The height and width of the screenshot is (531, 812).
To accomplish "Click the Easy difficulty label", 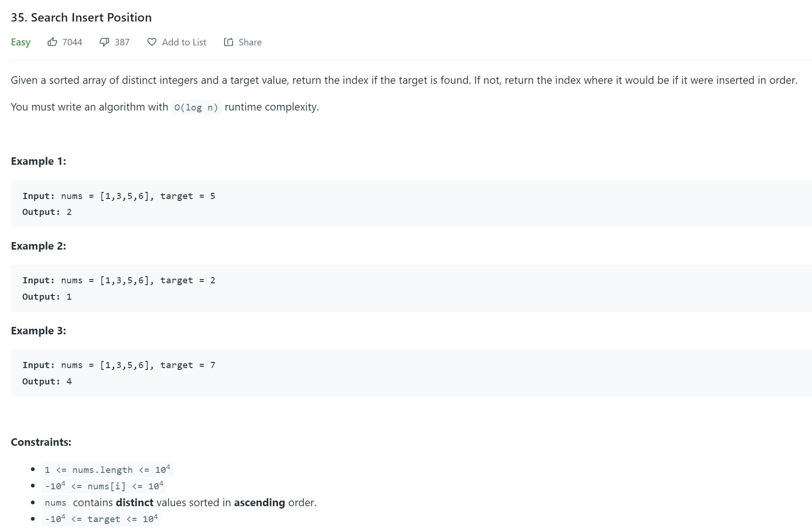I will pos(21,42).
